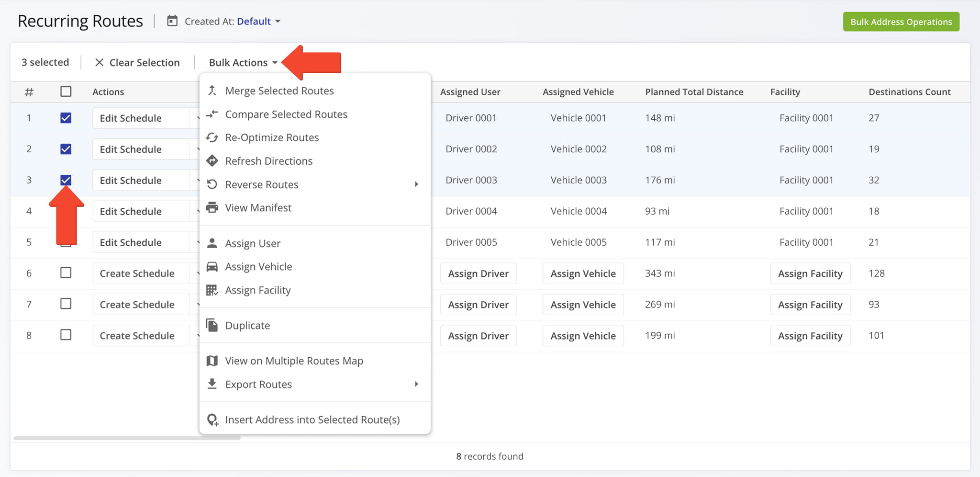Viewport: 980px width, 477px height.
Task: Click the Insert Address pin icon
Action: pos(212,420)
